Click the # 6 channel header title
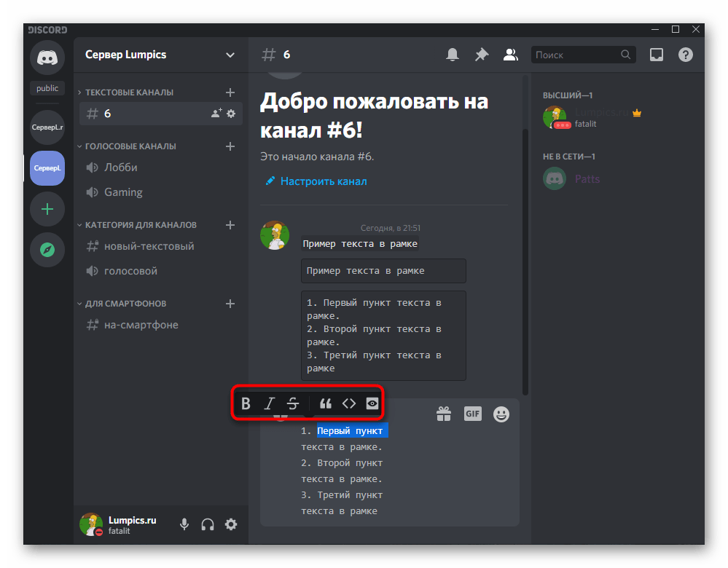Image resolution: width=728 pixels, height=568 pixels. click(x=276, y=55)
